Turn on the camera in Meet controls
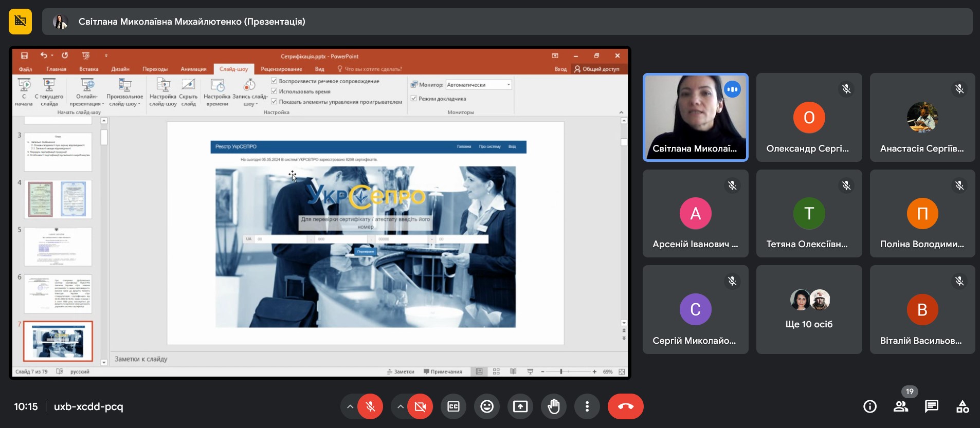 coord(420,406)
